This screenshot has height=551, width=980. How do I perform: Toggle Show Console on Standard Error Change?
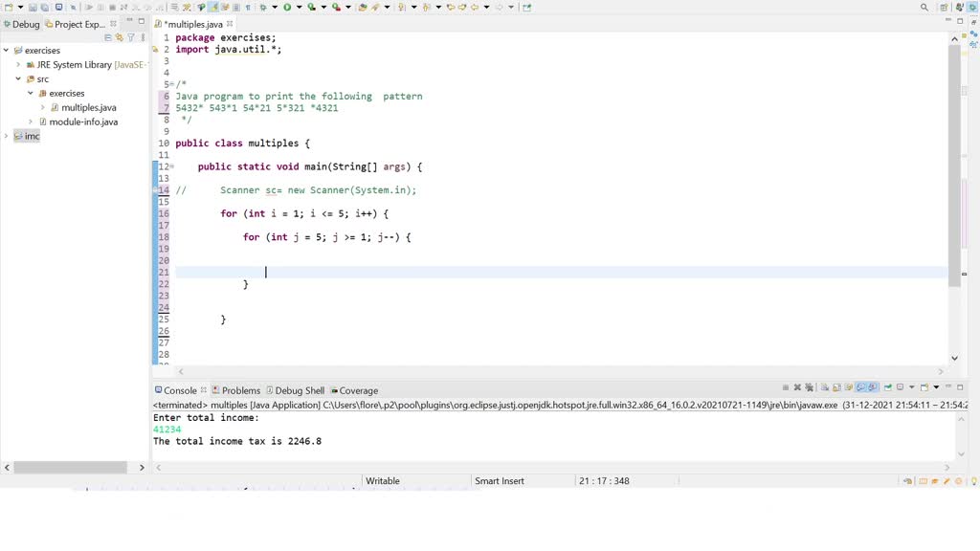[873, 387]
